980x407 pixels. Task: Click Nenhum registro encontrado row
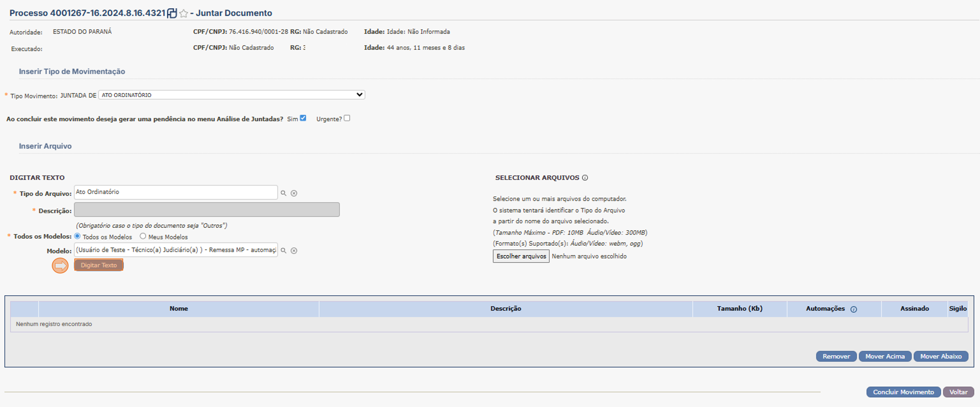pos(489,324)
